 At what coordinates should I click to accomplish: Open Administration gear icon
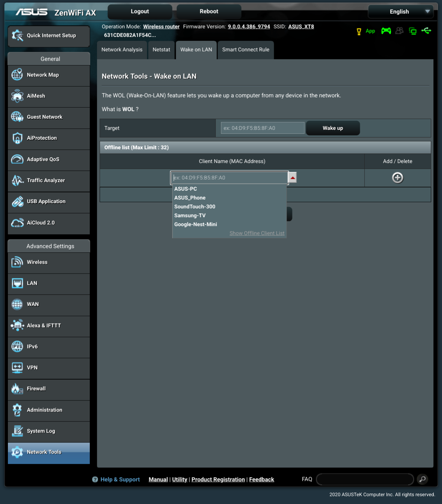coord(17,410)
